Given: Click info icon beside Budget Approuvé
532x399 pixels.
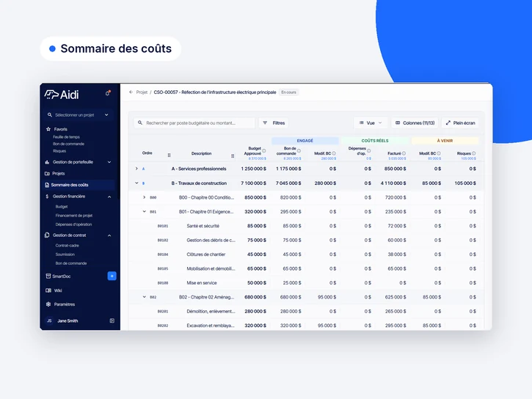Looking at the screenshot, I should [x=263, y=151].
